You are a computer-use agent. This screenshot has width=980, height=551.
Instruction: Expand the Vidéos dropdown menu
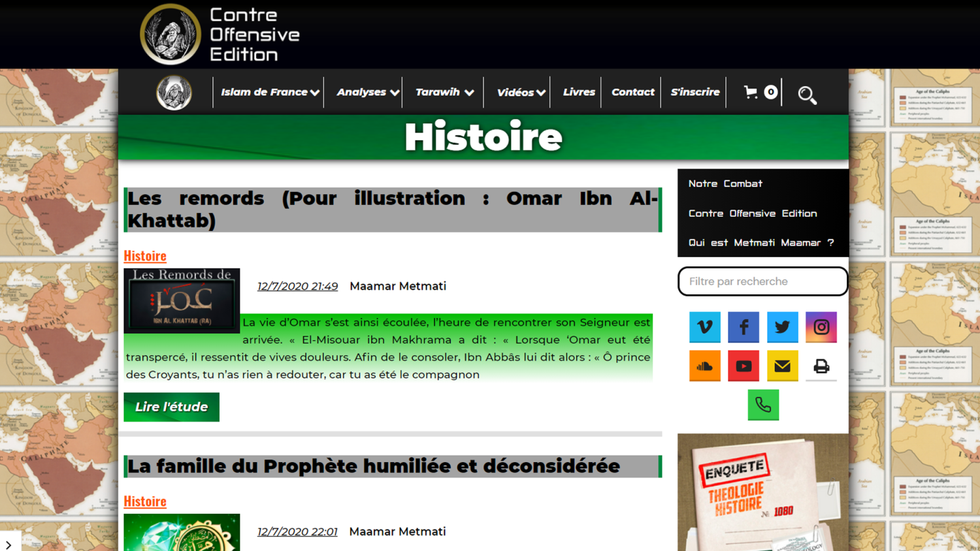521,93
